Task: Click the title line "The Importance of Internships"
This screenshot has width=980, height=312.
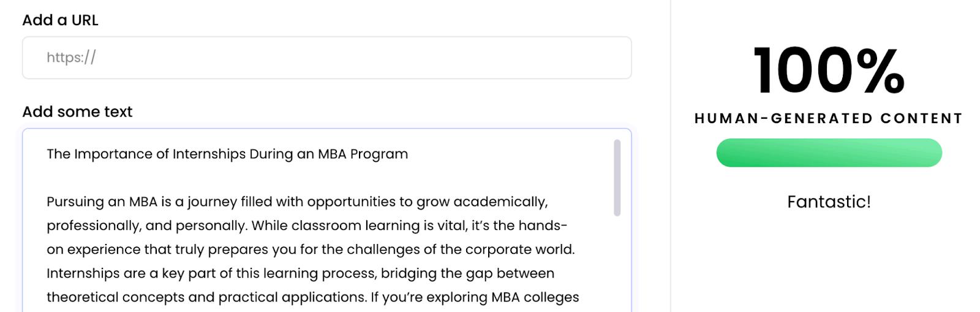Action: [x=227, y=154]
